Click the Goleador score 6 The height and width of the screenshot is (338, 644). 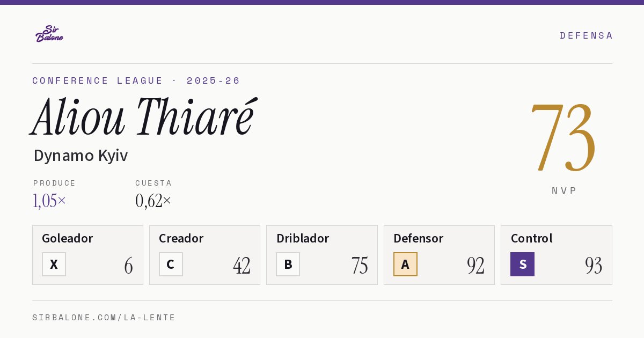tap(128, 265)
